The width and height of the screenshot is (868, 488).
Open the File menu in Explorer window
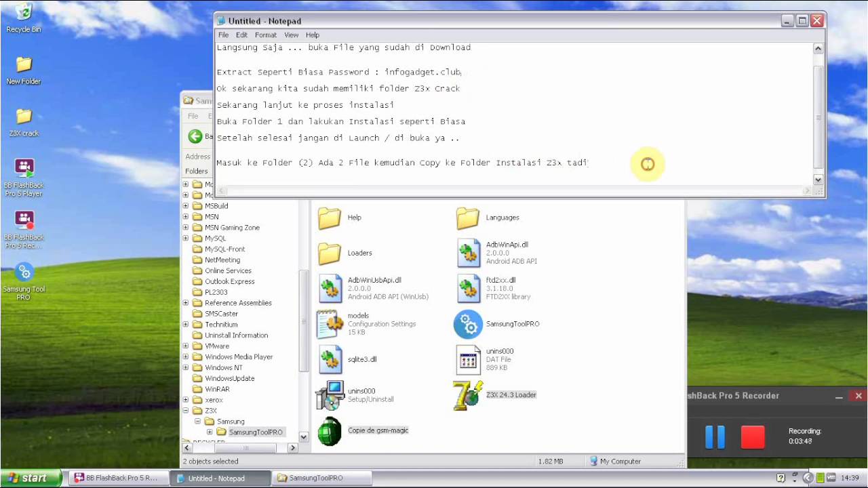(x=193, y=116)
